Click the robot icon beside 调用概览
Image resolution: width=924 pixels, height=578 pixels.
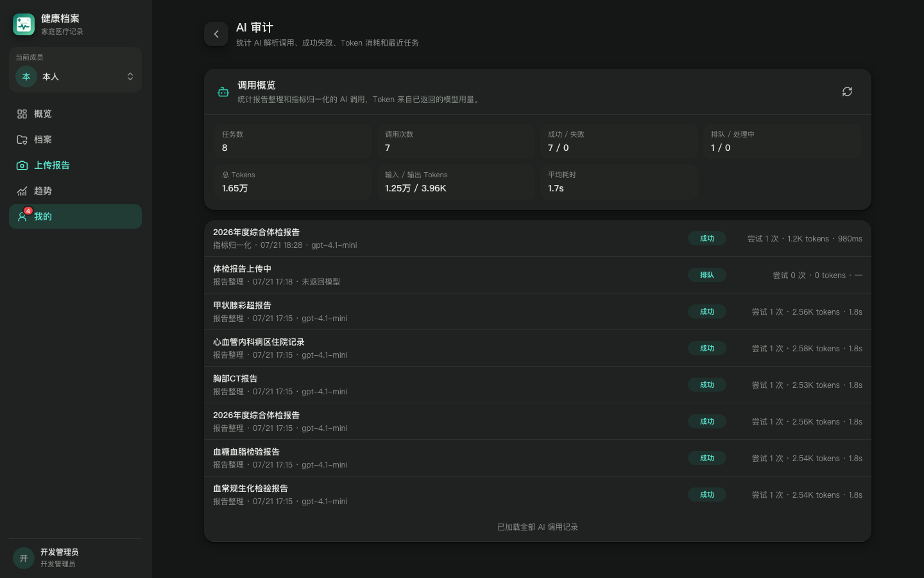[223, 92]
